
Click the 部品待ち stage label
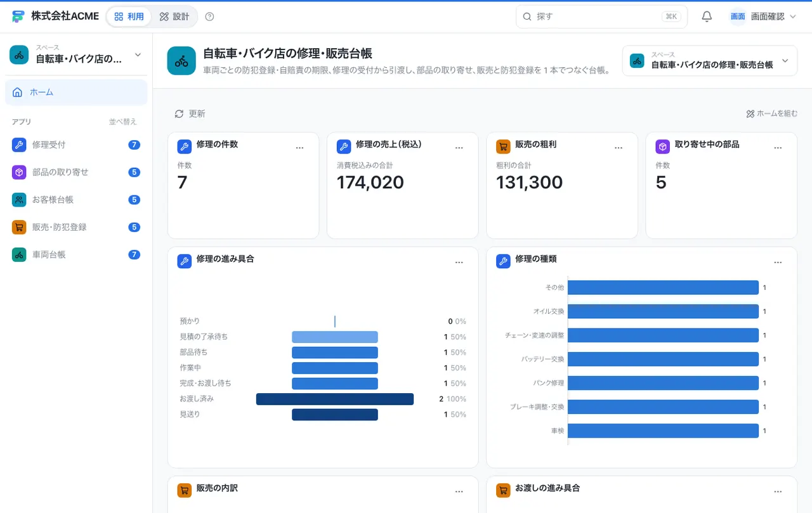tap(193, 352)
